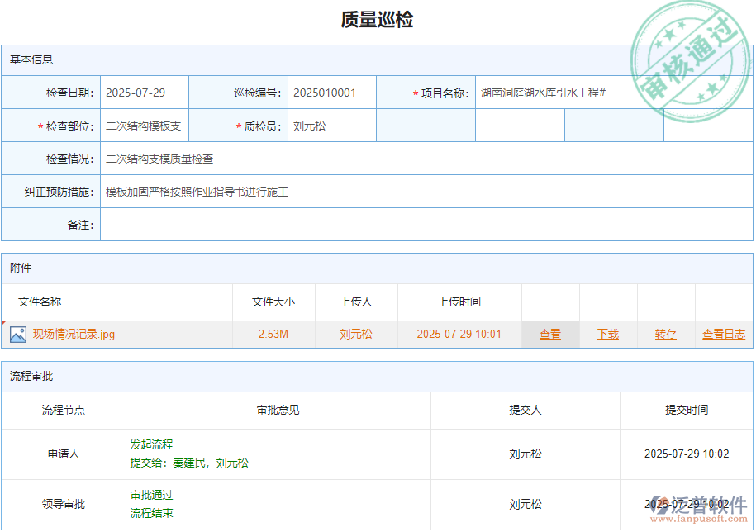The image size is (756, 532).
Task: Click 下载 to download the attachment
Action: point(609,334)
